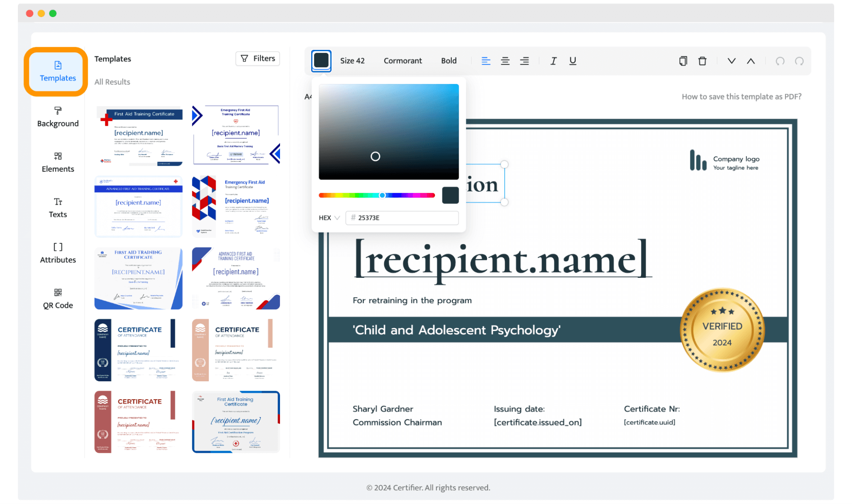Click the bottom-right handle of selected text box
This screenshot has height=504, width=852.
click(504, 202)
